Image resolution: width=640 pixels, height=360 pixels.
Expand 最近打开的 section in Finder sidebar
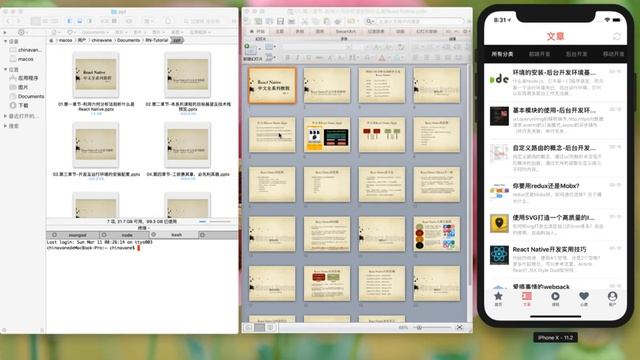[x=5, y=116]
